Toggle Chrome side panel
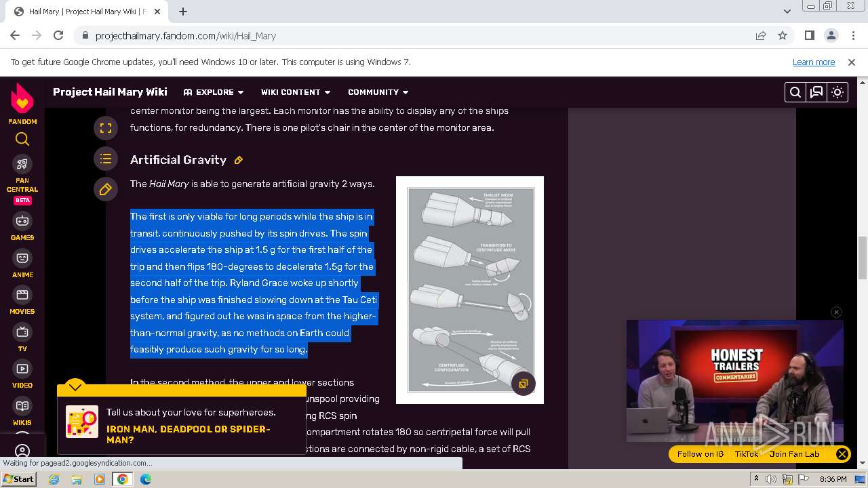This screenshot has width=868, height=488. pos(809,35)
